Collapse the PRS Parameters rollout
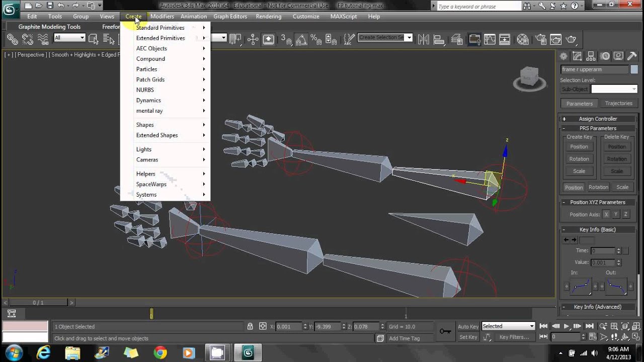This screenshot has width=644, height=362. pyautogui.click(x=598, y=128)
